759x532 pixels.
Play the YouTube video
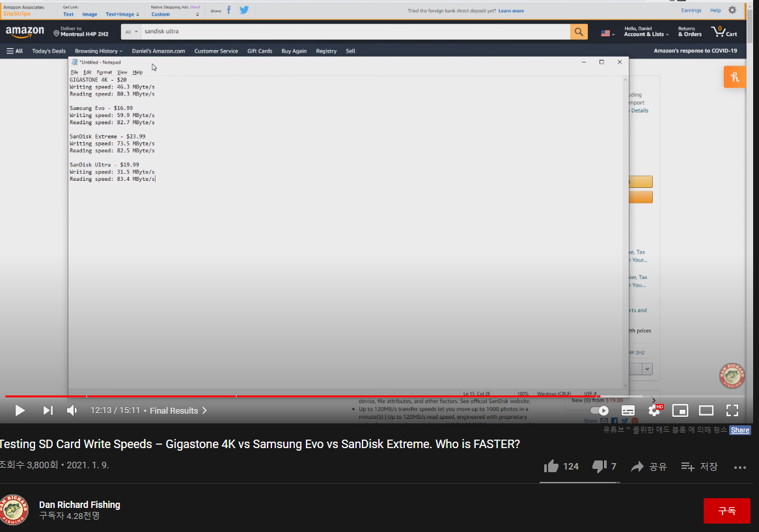pos(20,410)
